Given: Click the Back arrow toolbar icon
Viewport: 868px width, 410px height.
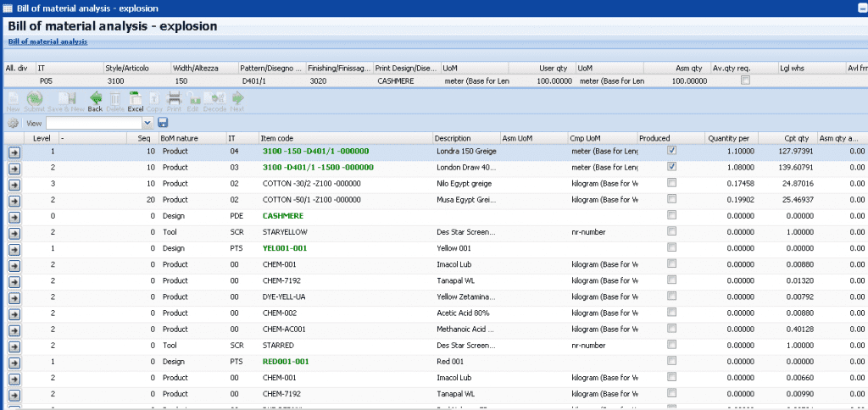Looking at the screenshot, I should point(95,100).
